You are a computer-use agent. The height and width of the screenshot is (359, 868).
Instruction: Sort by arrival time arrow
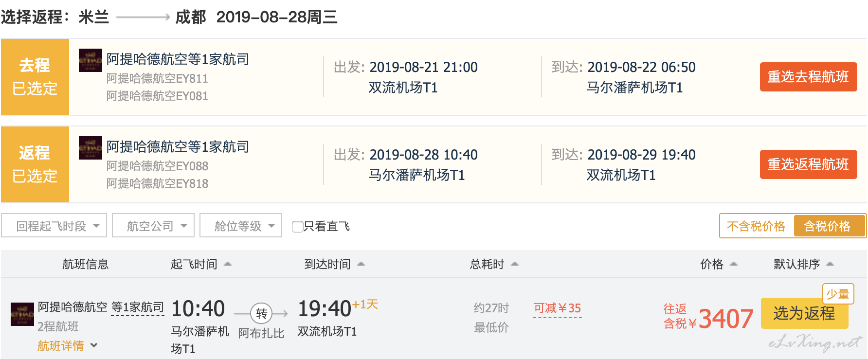click(361, 264)
